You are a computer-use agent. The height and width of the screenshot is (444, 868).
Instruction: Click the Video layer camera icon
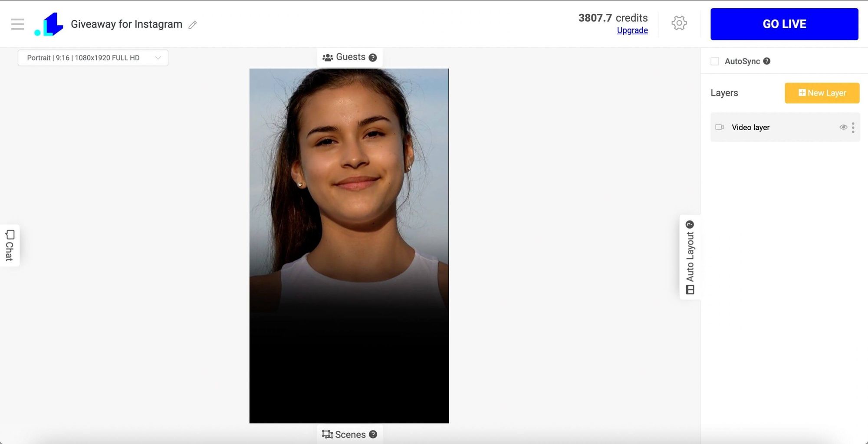click(x=720, y=127)
